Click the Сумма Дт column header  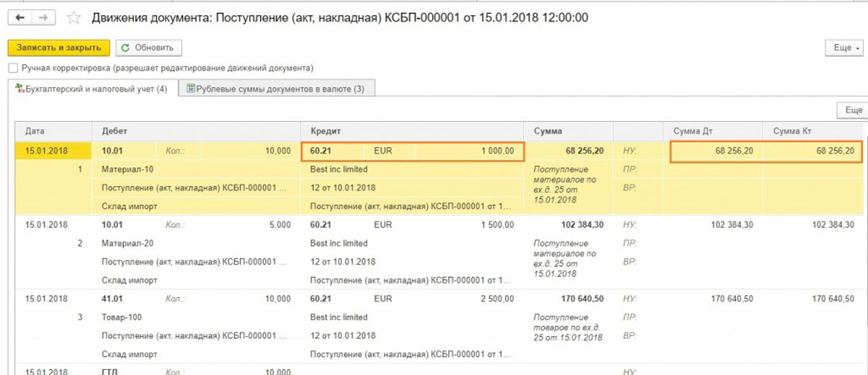point(692,132)
